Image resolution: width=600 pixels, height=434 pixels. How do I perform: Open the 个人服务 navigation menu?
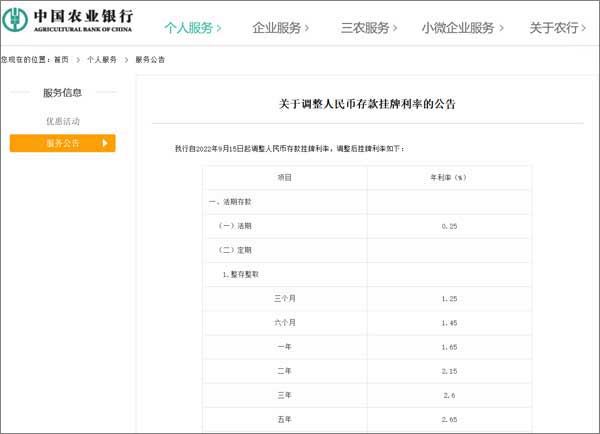coord(193,28)
